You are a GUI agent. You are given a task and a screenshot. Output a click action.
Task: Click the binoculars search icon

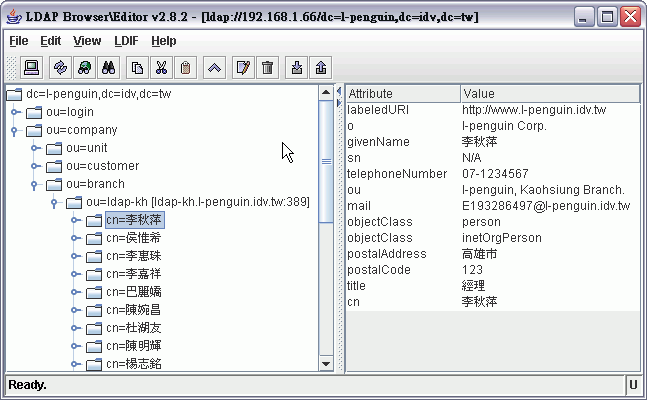click(111, 68)
